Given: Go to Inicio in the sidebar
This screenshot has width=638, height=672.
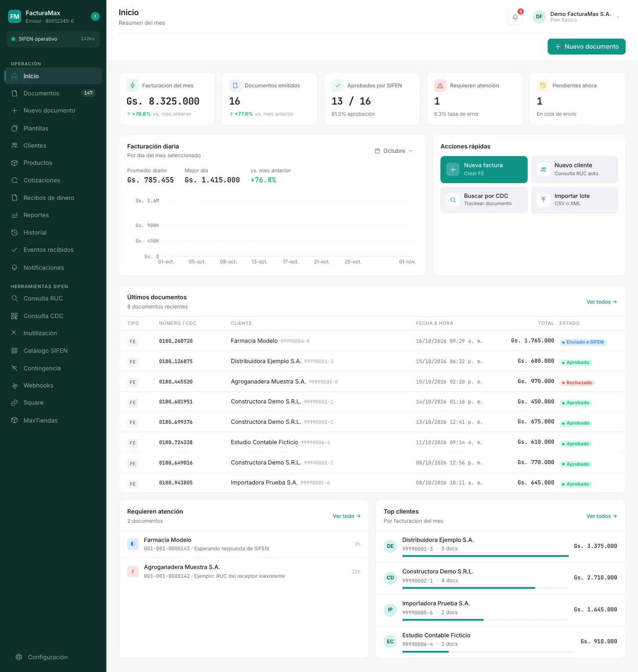Looking at the screenshot, I should 53,76.
